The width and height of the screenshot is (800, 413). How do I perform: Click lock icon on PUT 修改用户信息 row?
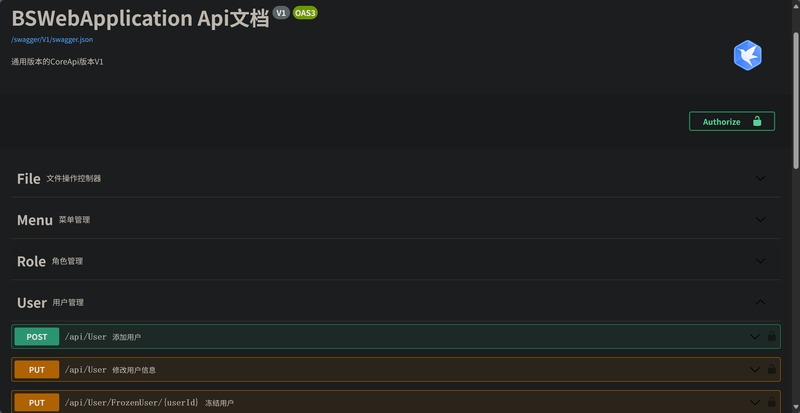pos(771,369)
